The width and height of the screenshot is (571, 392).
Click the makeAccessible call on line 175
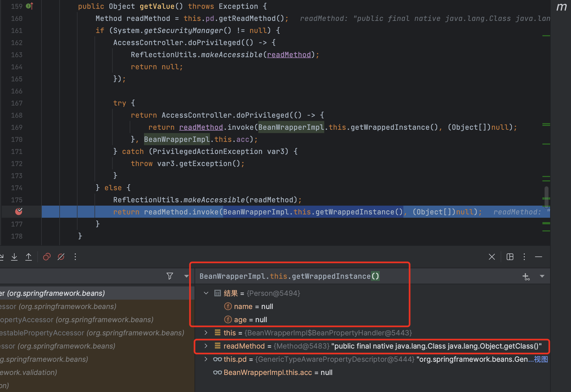tap(214, 200)
